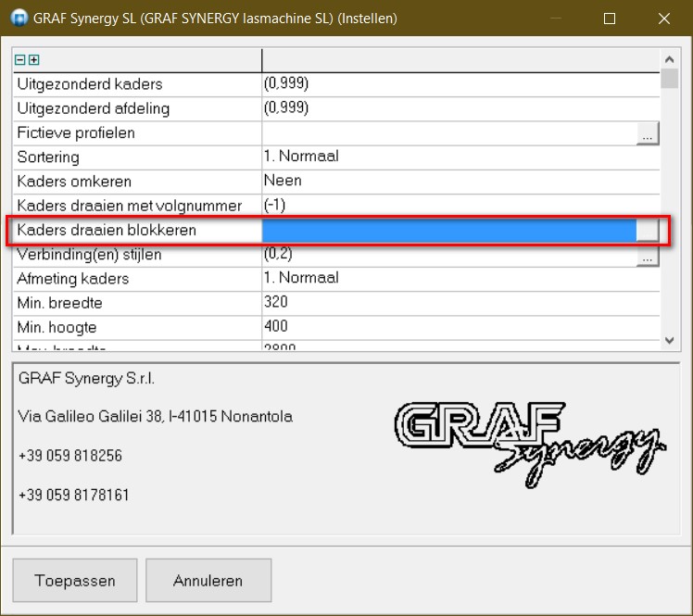The width and height of the screenshot is (693, 616).
Task: Select the Min. breedte row label
Action: coord(59,303)
